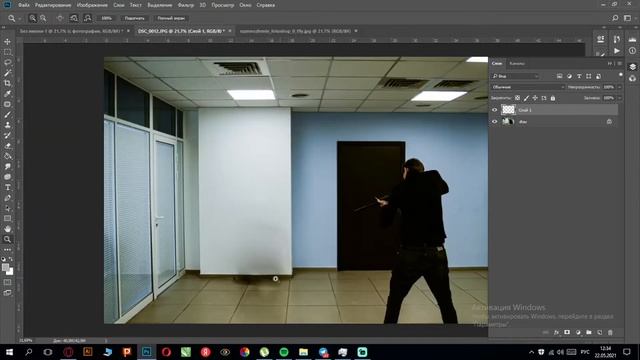640x360 pixels.
Task: Switch to the Каналы tab
Action: 517,64
